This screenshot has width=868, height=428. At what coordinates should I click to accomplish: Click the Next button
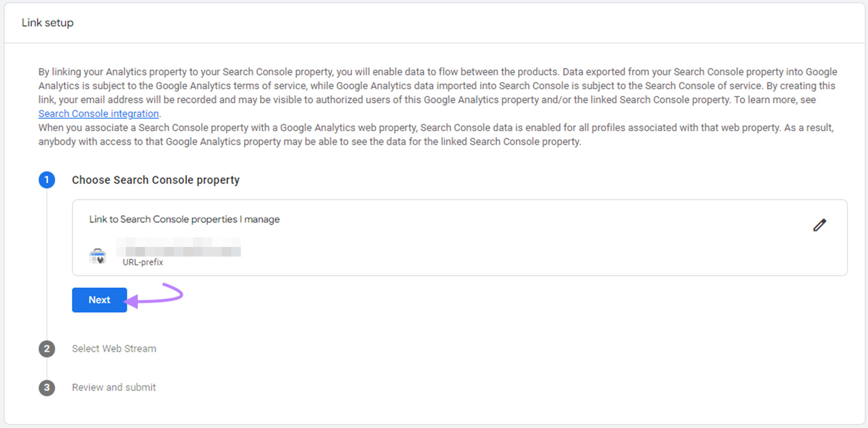tap(99, 300)
